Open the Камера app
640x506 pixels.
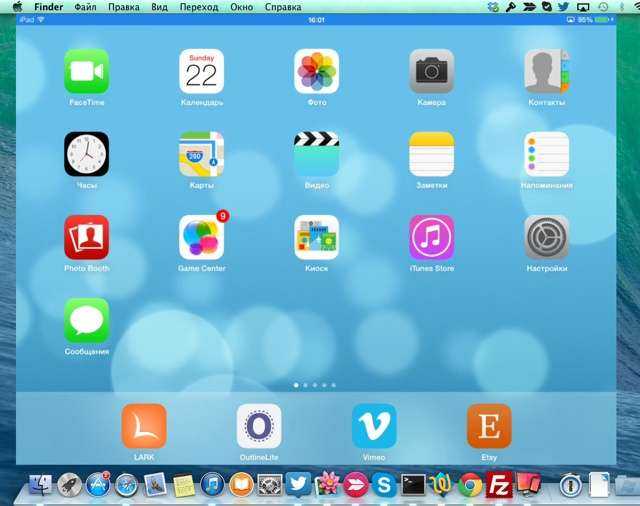432,71
